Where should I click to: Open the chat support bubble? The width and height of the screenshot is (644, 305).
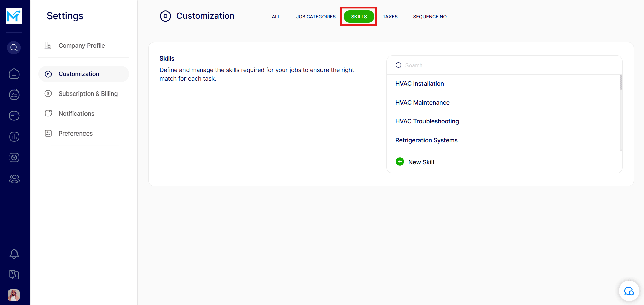[x=629, y=291]
